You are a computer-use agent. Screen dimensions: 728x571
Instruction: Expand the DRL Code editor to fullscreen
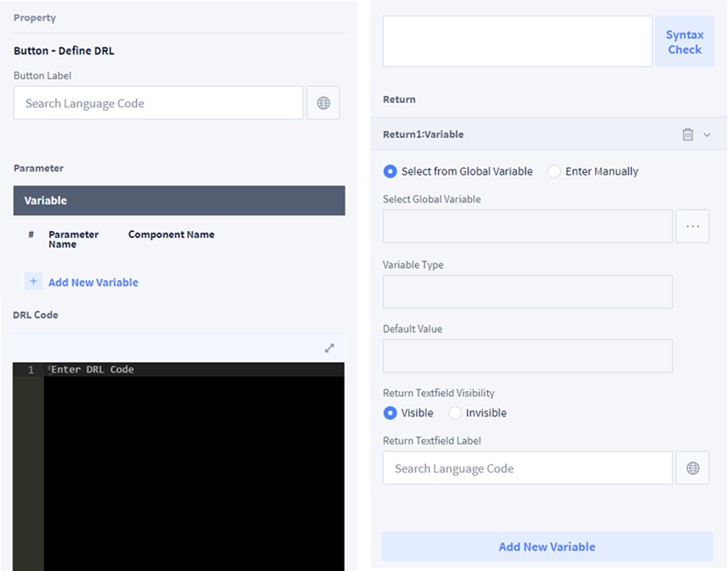330,348
